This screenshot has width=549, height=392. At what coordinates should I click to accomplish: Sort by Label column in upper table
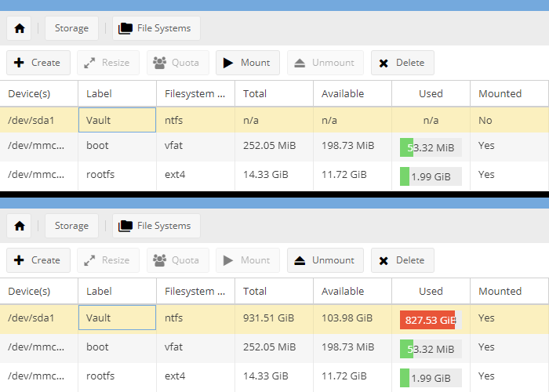tap(118, 94)
